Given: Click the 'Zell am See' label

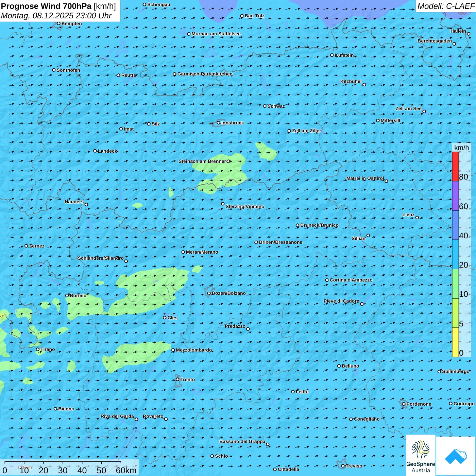Looking at the screenshot, I should pyautogui.click(x=408, y=108).
